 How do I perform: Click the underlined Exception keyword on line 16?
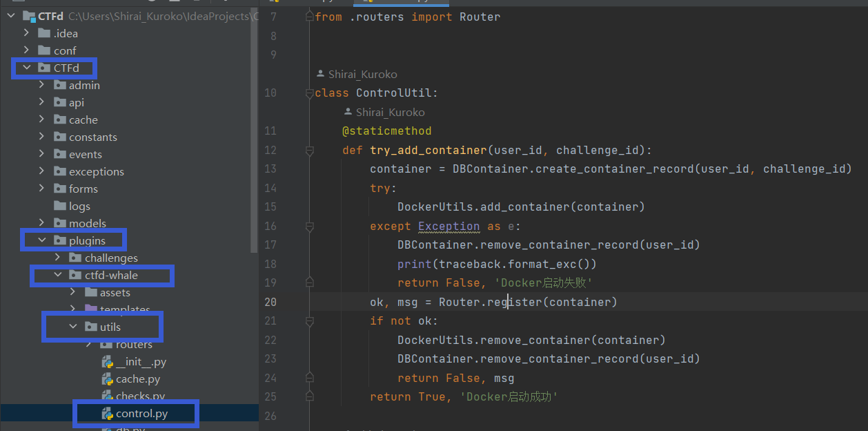448,226
